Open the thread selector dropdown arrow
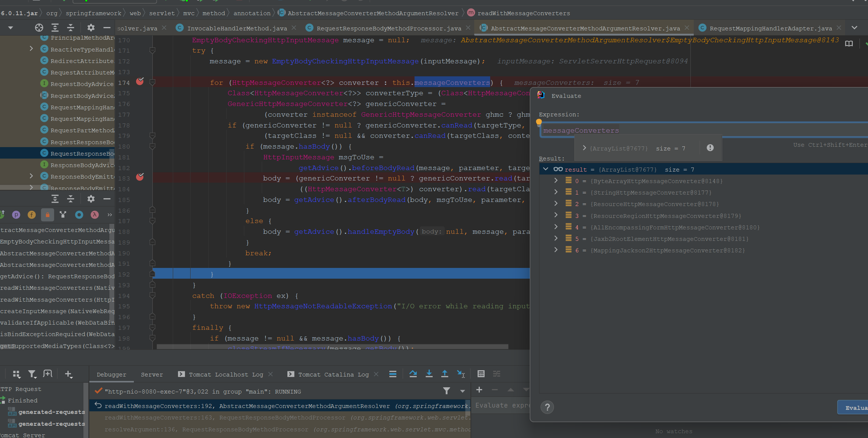This screenshot has height=438, width=868. (x=462, y=391)
